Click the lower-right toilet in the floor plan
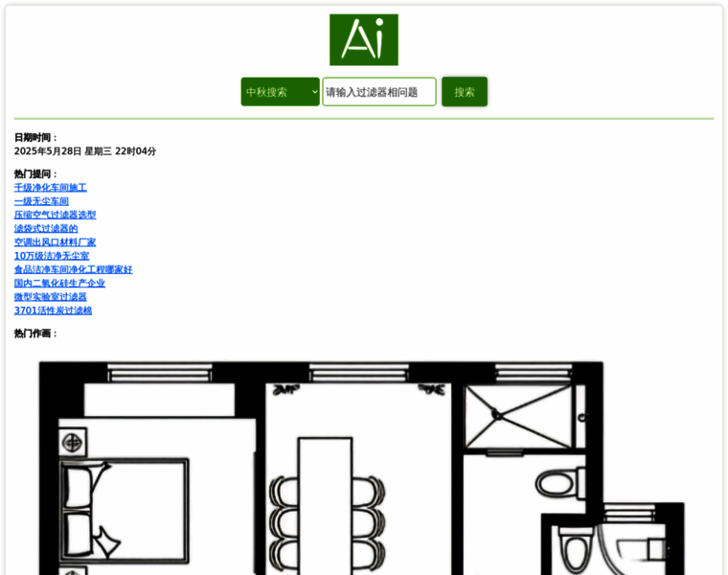Viewport: 728px width, 575px height. tap(577, 551)
